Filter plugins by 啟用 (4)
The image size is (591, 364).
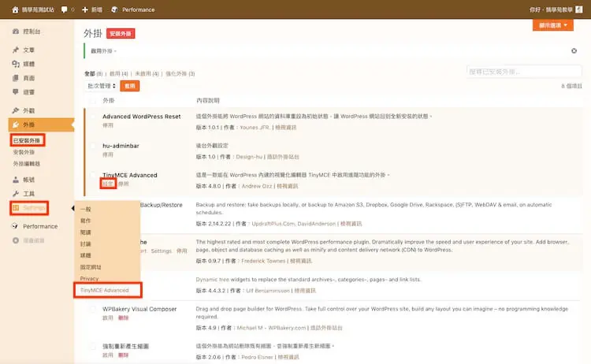(119, 74)
